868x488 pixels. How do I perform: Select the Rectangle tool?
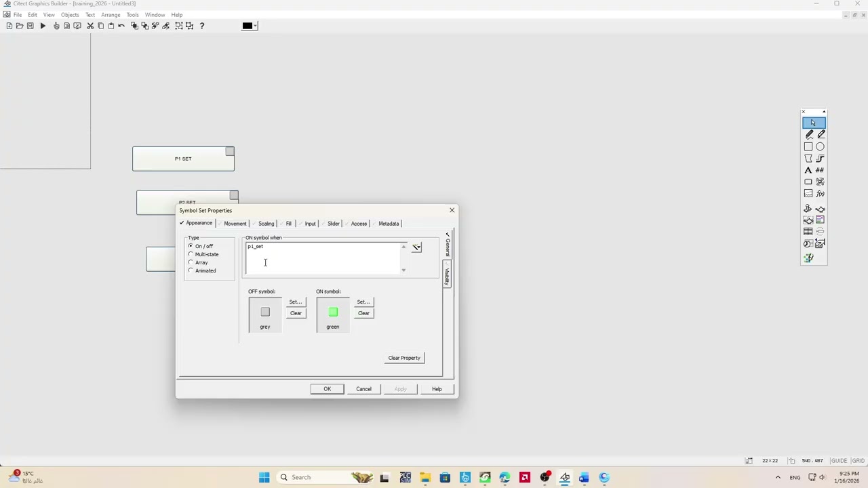click(808, 146)
